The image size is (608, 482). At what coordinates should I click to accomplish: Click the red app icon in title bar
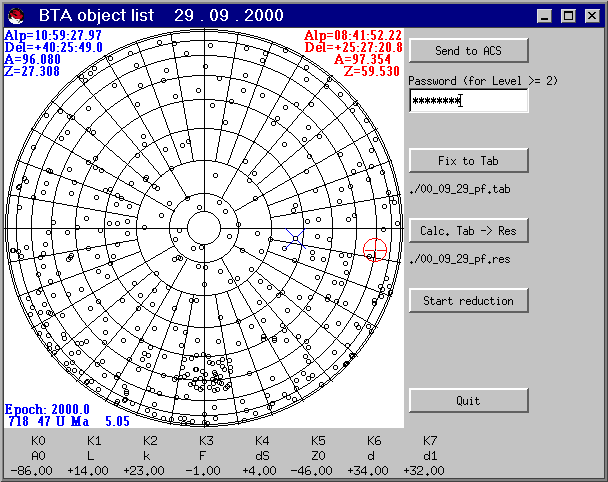[x=13, y=15]
